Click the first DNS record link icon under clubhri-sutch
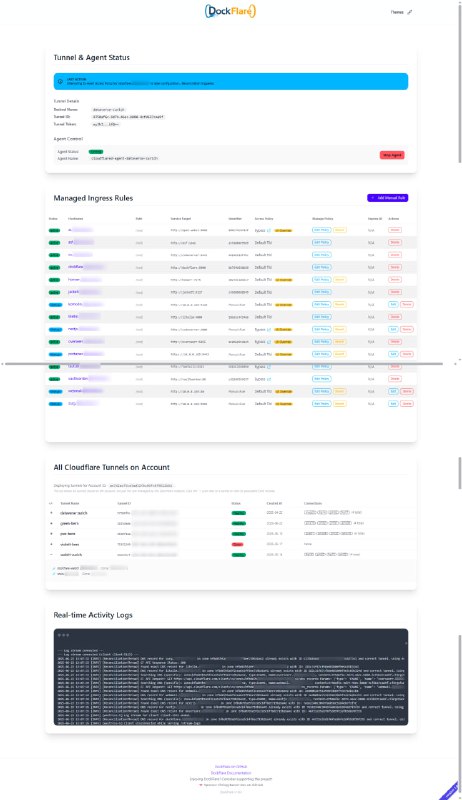This screenshot has width=462, height=800. (55, 568)
